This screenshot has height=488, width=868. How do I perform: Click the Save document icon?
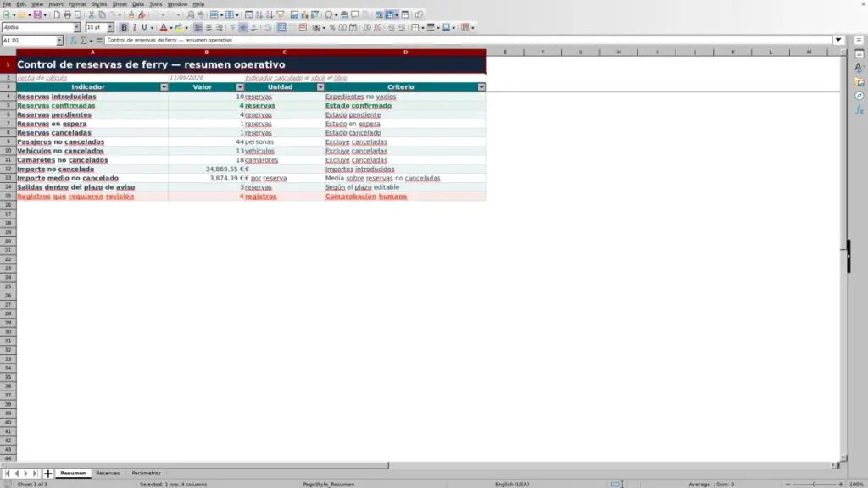coord(37,15)
